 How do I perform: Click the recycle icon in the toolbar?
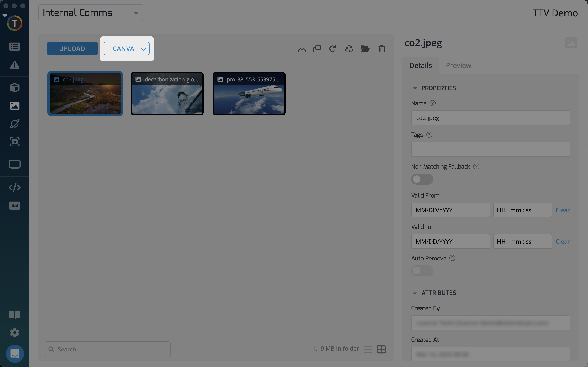(349, 49)
